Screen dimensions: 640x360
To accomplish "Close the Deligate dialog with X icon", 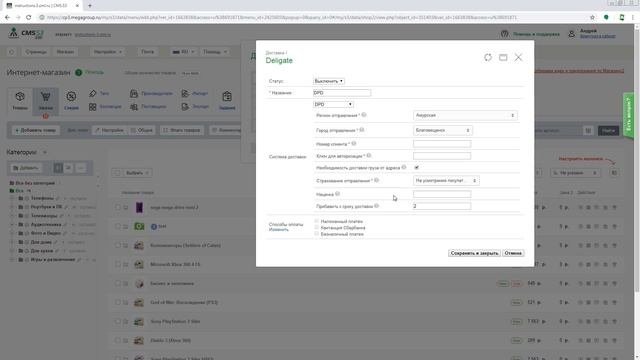I will [x=518, y=58].
